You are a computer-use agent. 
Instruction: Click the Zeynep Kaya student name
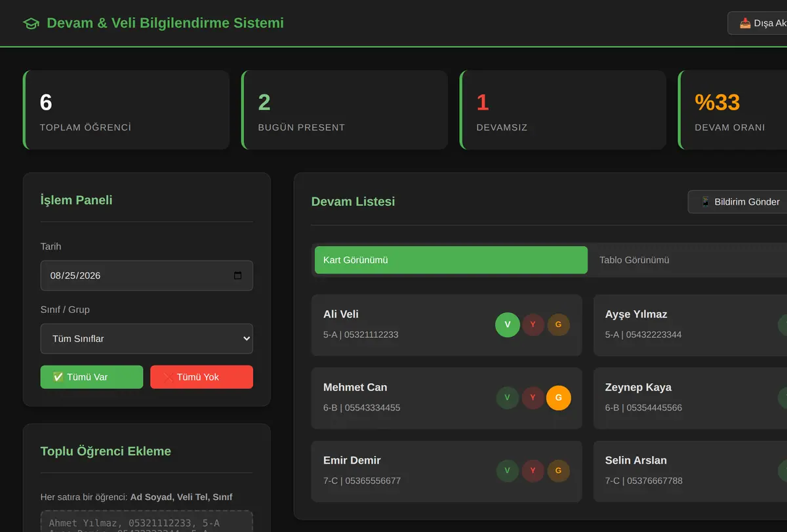coord(638,387)
